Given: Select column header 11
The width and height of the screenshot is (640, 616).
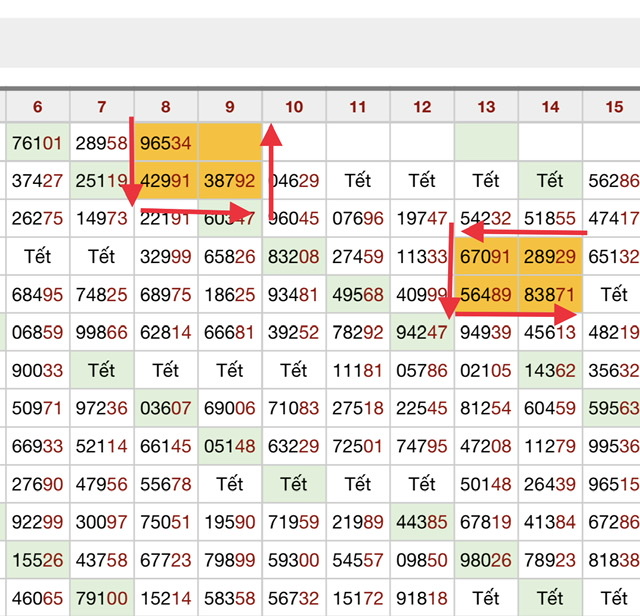Looking at the screenshot, I should (x=358, y=107).
